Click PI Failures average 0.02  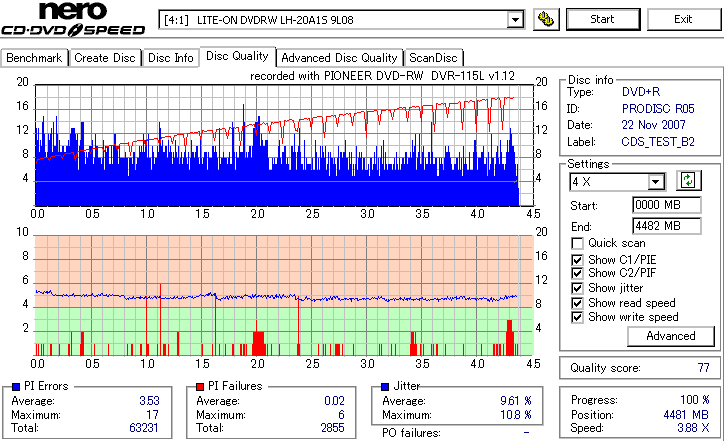(x=334, y=401)
